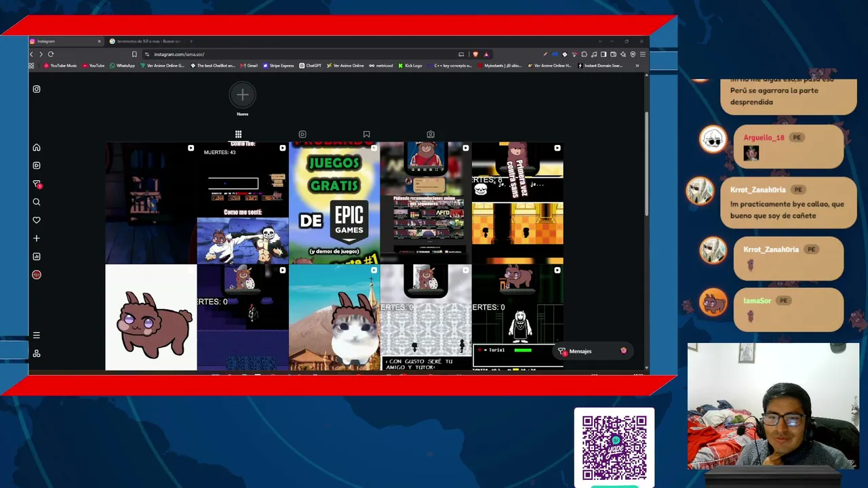Show hidden bookmarks with the overflow chevron

(637, 66)
